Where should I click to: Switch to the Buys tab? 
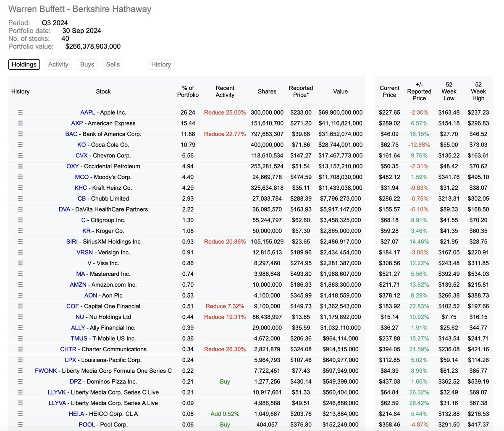pos(87,64)
